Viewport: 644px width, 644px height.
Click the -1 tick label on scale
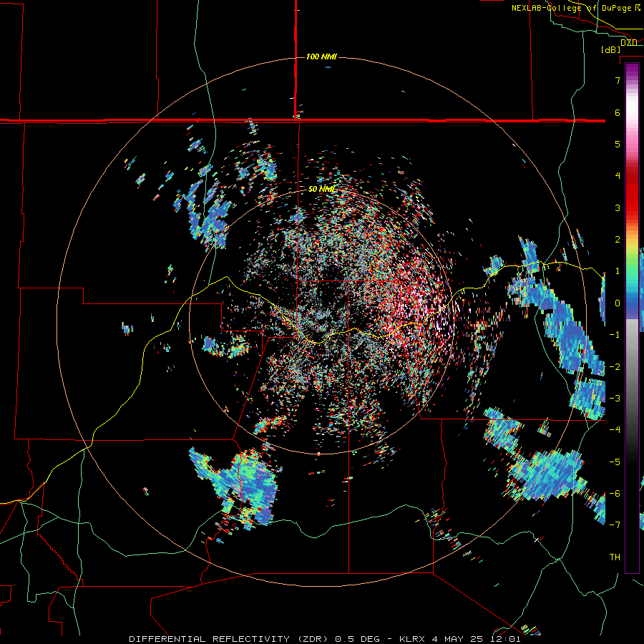point(615,335)
